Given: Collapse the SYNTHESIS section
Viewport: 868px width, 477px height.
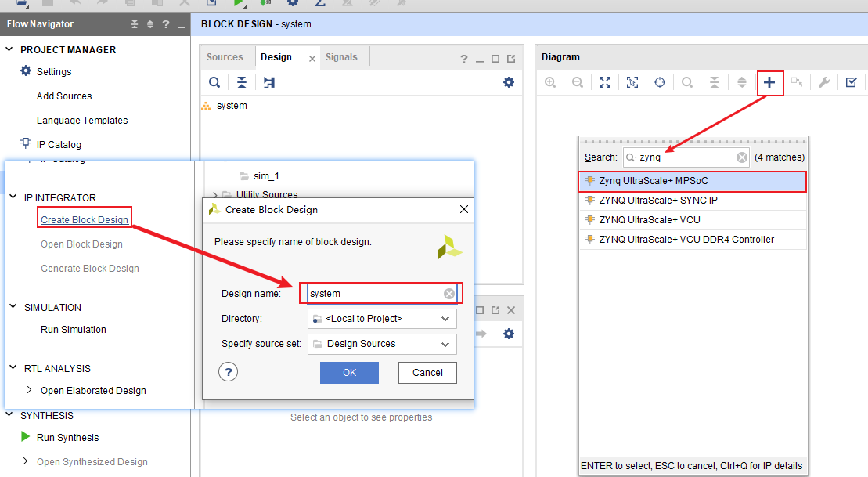Looking at the screenshot, I should click(x=9, y=414).
